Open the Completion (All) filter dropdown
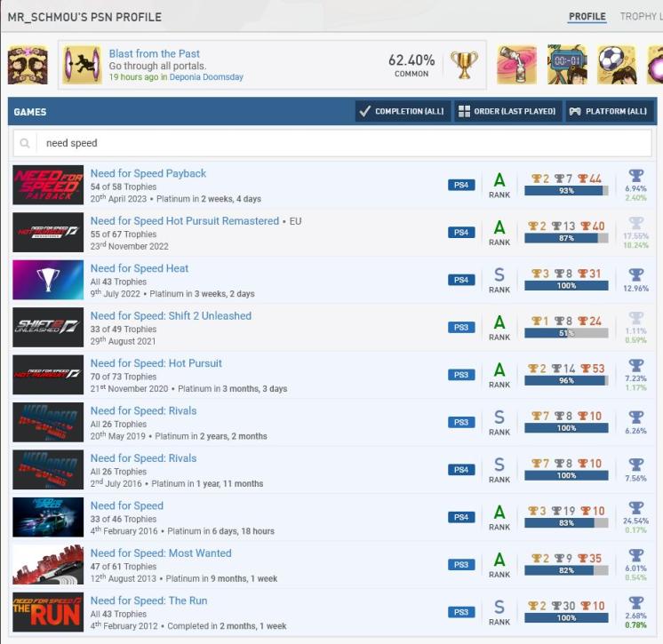 [x=403, y=111]
